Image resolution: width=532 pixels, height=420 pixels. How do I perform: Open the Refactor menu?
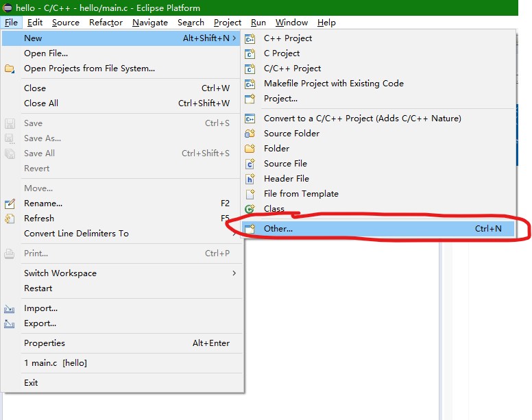[106, 23]
